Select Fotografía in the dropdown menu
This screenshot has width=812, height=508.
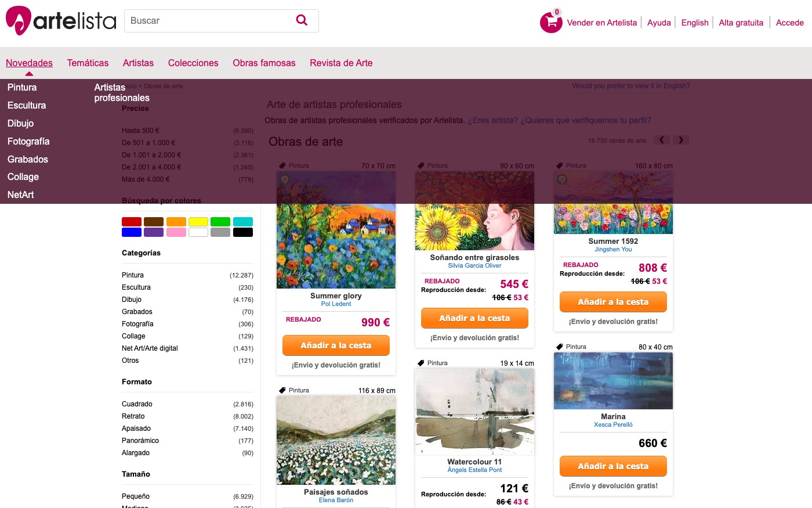pyautogui.click(x=28, y=141)
